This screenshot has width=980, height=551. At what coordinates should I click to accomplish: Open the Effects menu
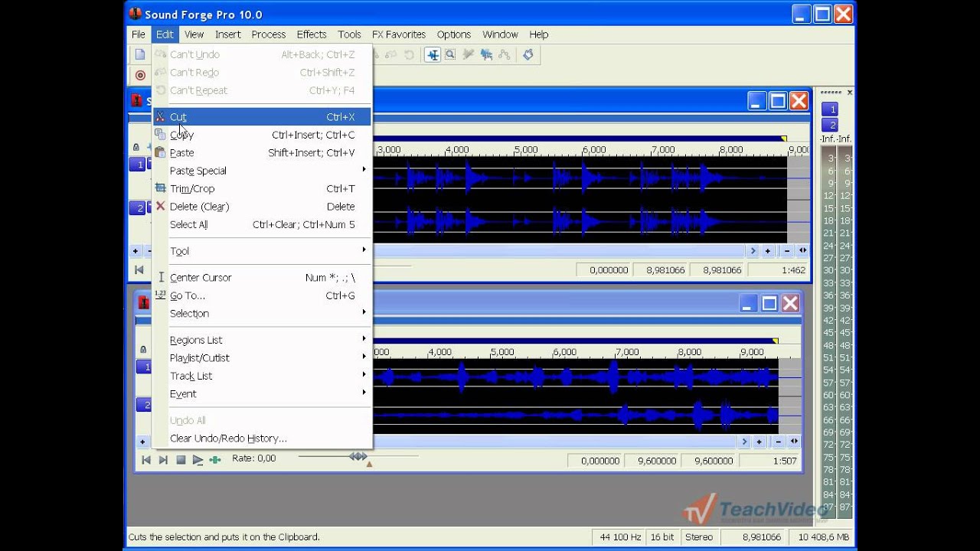[312, 34]
